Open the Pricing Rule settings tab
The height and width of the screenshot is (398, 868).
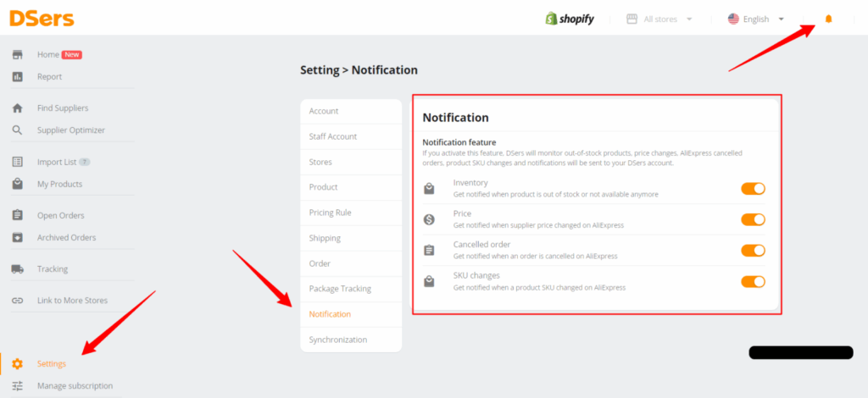tap(351, 213)
